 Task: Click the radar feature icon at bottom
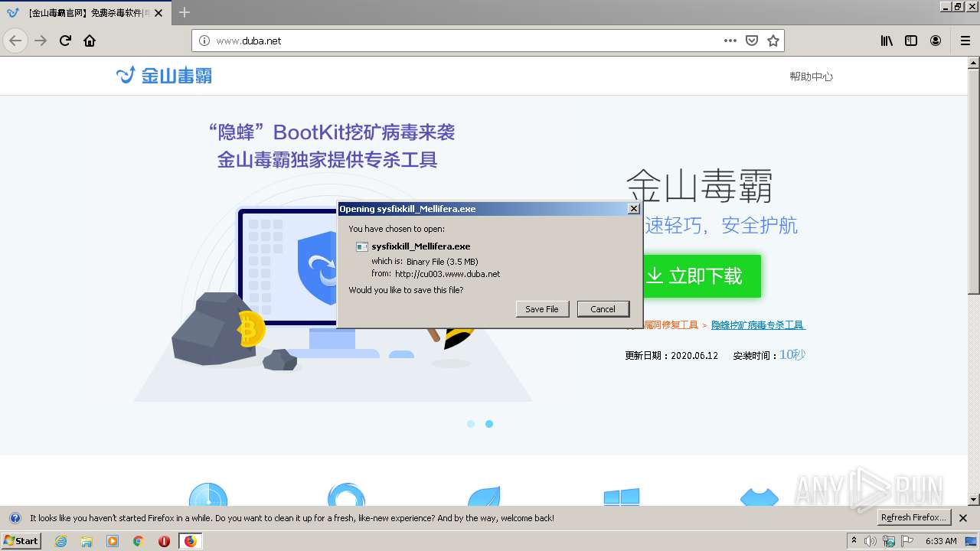[x=208, y=495]
